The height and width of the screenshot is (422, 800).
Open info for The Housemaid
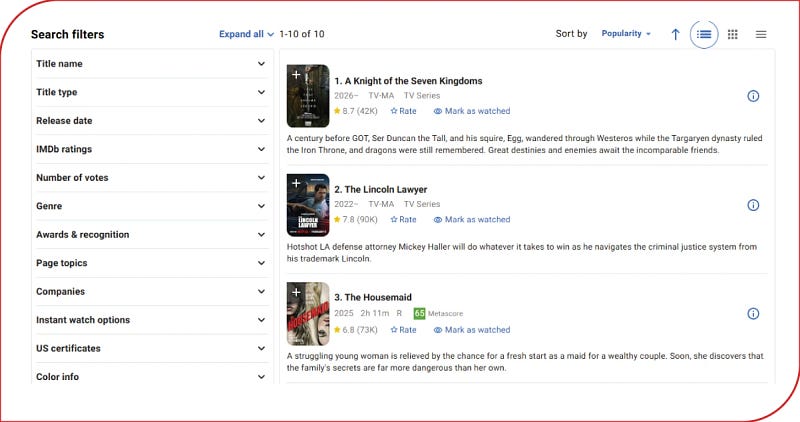coord(753,313)
